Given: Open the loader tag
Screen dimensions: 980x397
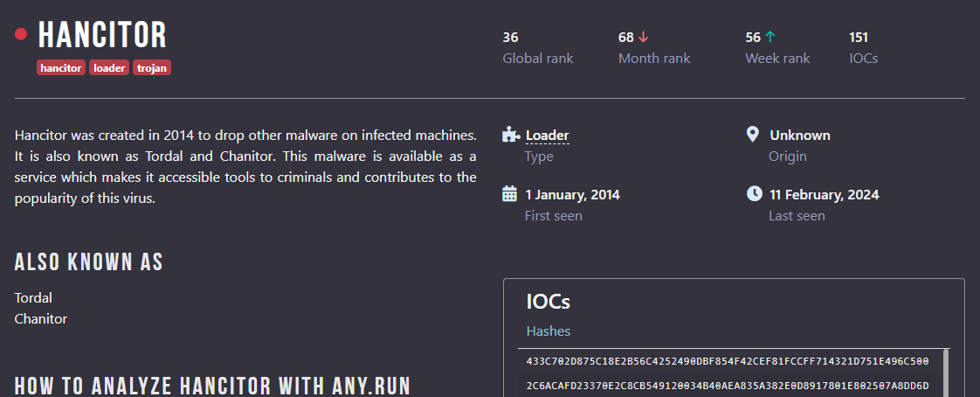Looking at the screenshot, I should (x=109, y=67).
